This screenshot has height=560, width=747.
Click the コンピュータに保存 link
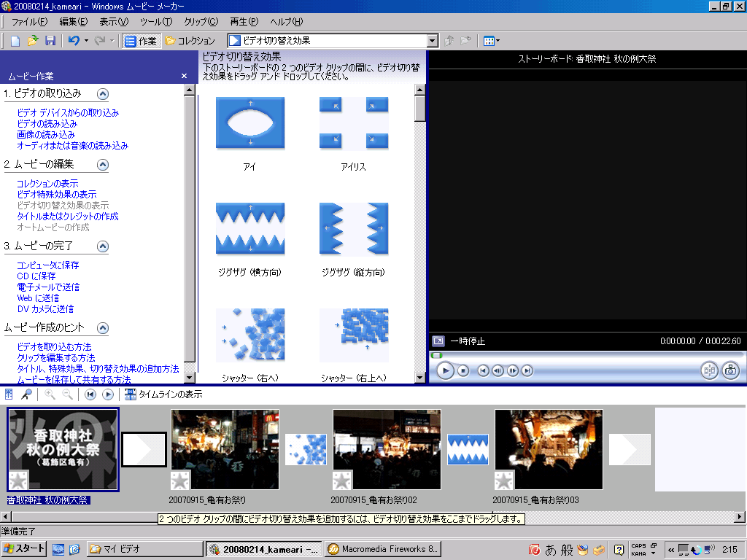[x=48, y=265]
